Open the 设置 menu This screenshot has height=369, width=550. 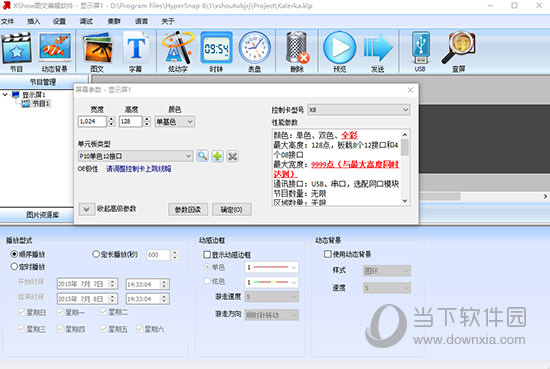(x=59, y=21)
